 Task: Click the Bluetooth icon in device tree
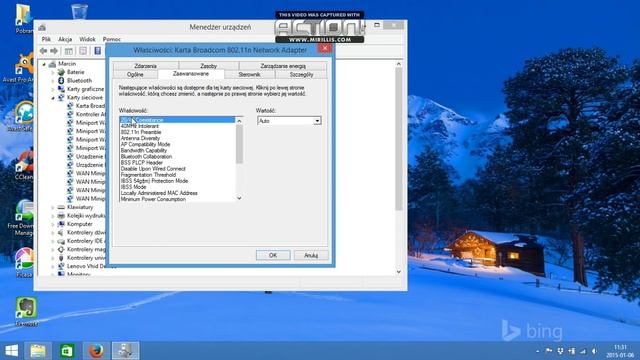(61, 80)
